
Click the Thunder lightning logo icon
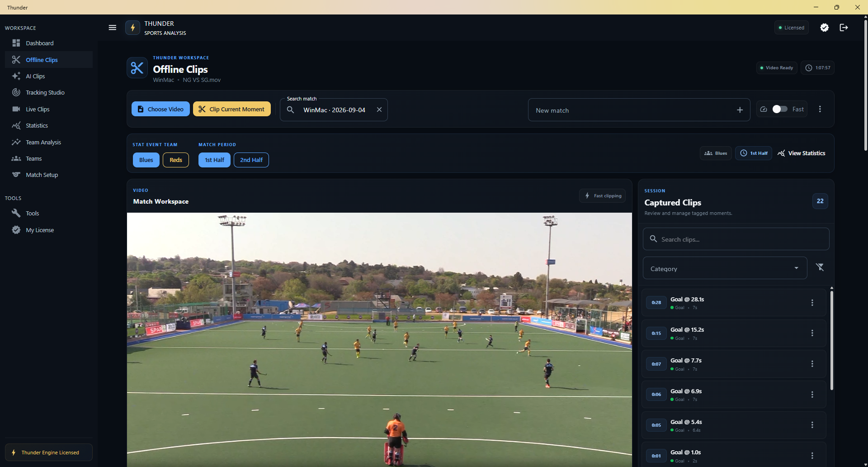click(132, 28)
